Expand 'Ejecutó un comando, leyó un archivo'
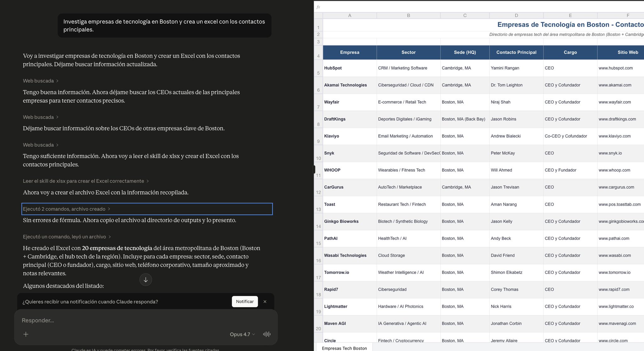 67,237
